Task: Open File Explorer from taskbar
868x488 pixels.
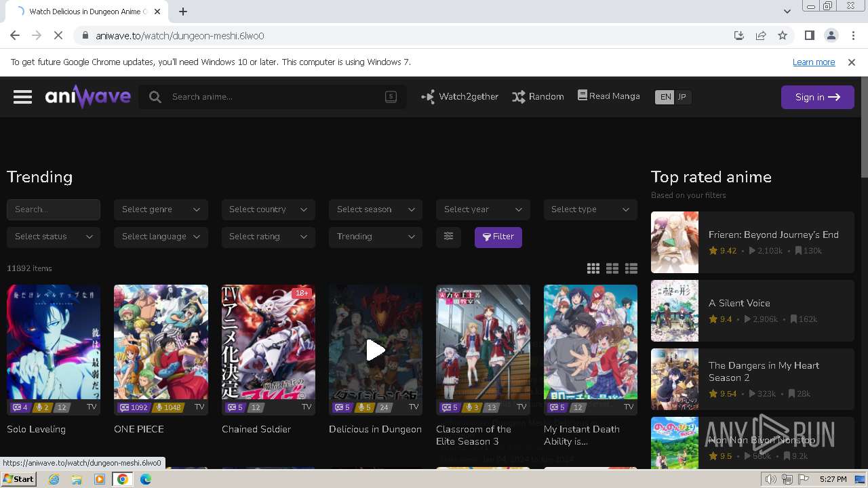Action: (x=77, y=479)
